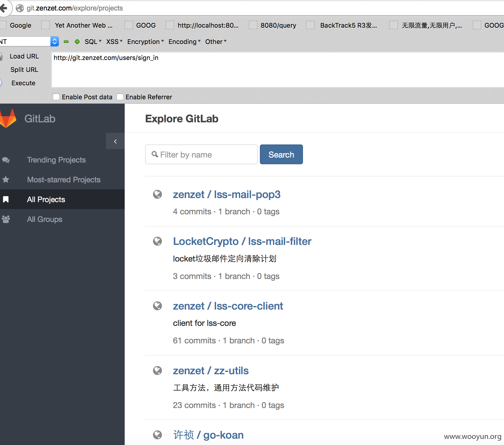Click the Trending Projects chat bubble icon
Viewport: 504px width, 445px height.
pyautogui.click(x=6, y=160)
